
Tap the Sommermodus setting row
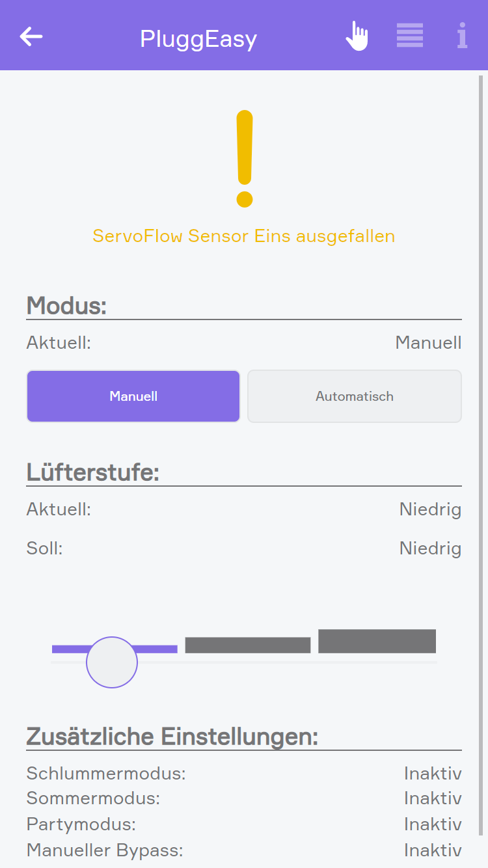point(244,798)
